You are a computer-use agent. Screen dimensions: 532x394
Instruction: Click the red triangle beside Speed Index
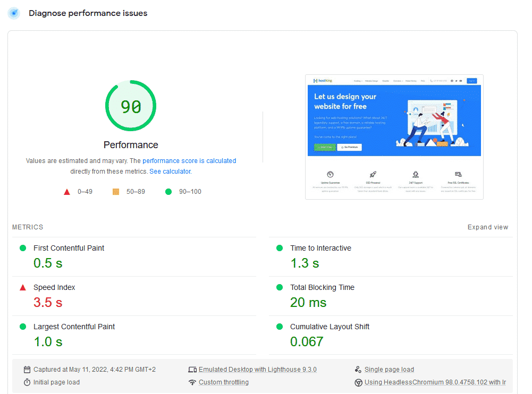pos(23,288)
